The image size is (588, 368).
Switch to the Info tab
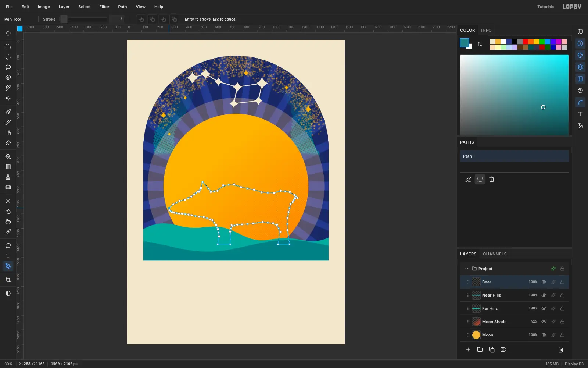tap(486, 30)
